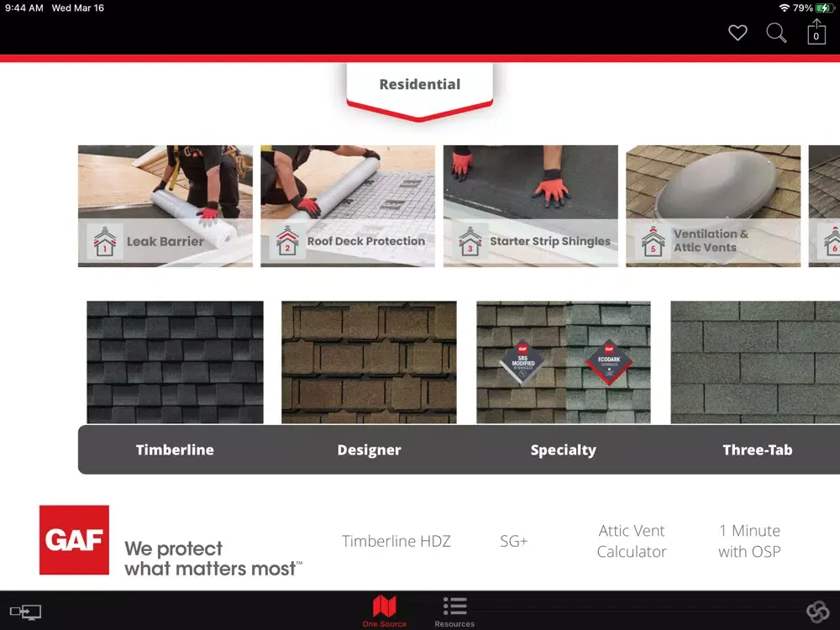Open the Roof Deck Protection card

(349, 206)
